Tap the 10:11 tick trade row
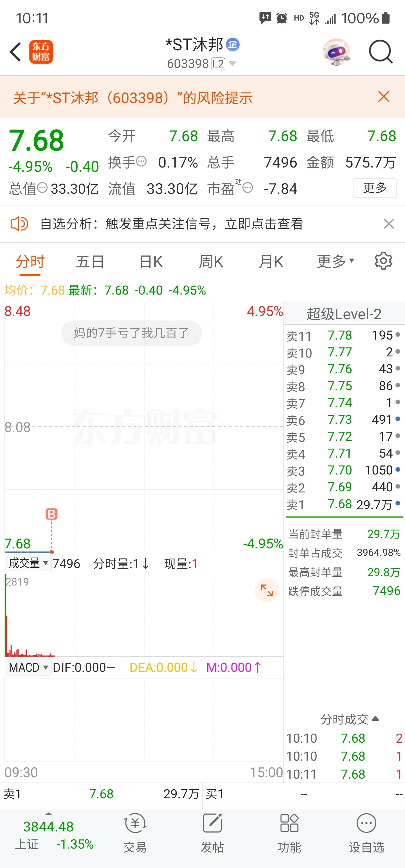Image resolution: width=405 pixels, height=868 pixels. pyautogui.click(x=344, y=774)
